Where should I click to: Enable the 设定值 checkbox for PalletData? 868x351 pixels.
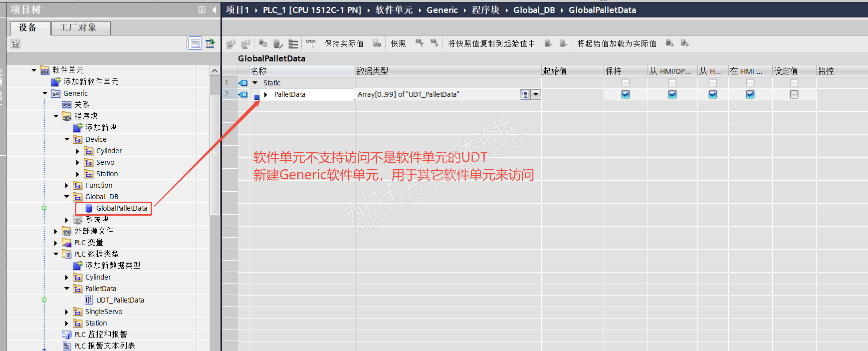tap(794, 94)
